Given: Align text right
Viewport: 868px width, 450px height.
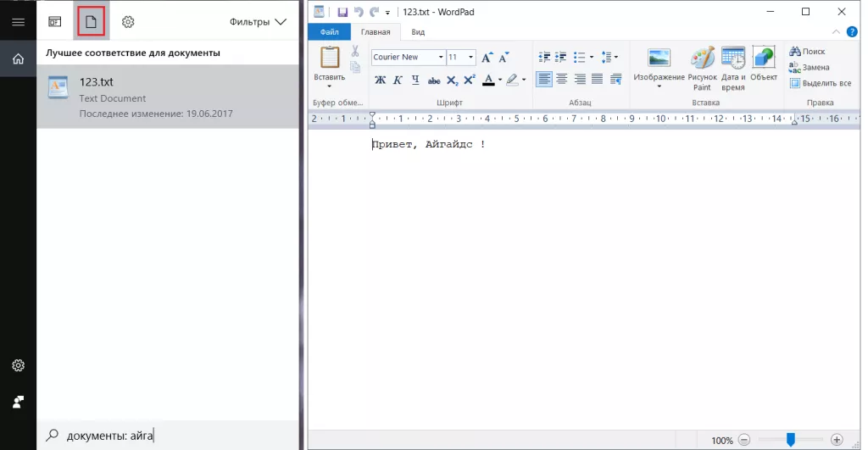Looking at the screenshot, I should tap(580, 80).
